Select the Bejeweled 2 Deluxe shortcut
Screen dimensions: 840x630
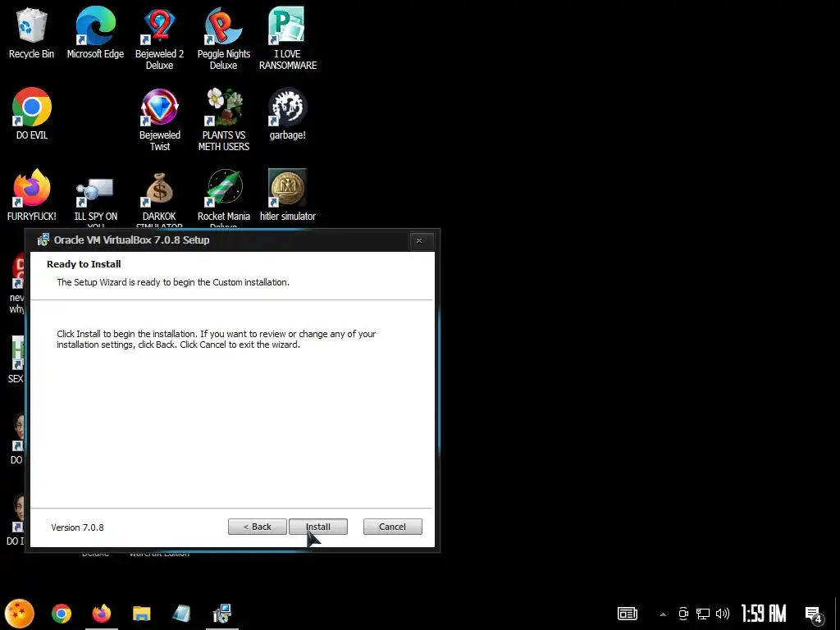point(159,39)
